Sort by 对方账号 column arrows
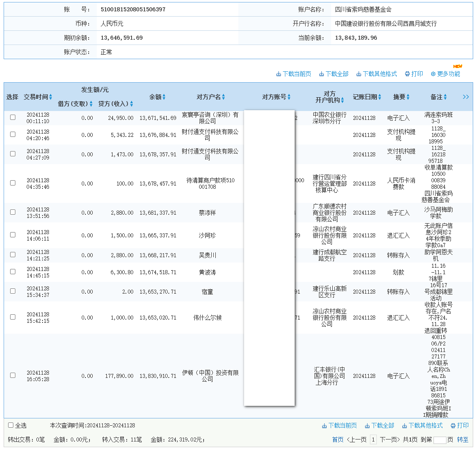The width and height of the screenshot is (476, 450). pos(289,97)
